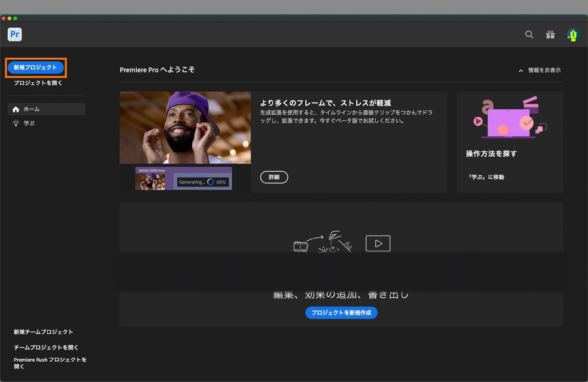Click the プロジェクトを新規作成 button
The image size is (588, 382).
(341, 313)
